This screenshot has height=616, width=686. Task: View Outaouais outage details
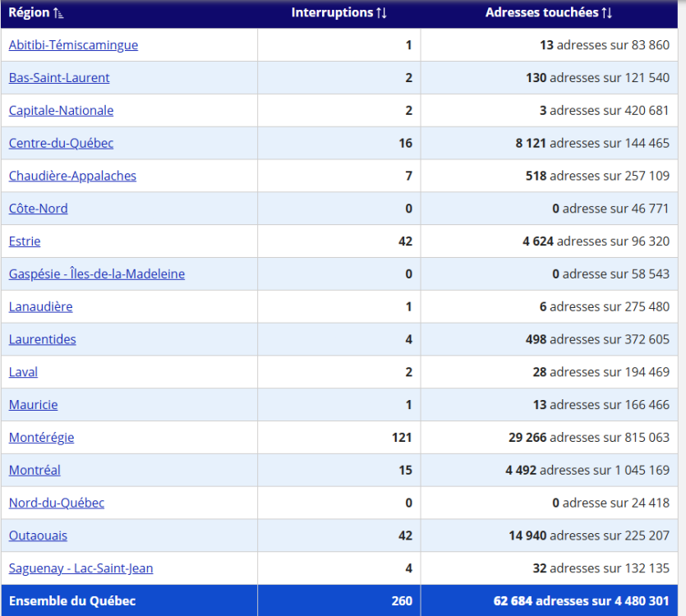point(38,536)
